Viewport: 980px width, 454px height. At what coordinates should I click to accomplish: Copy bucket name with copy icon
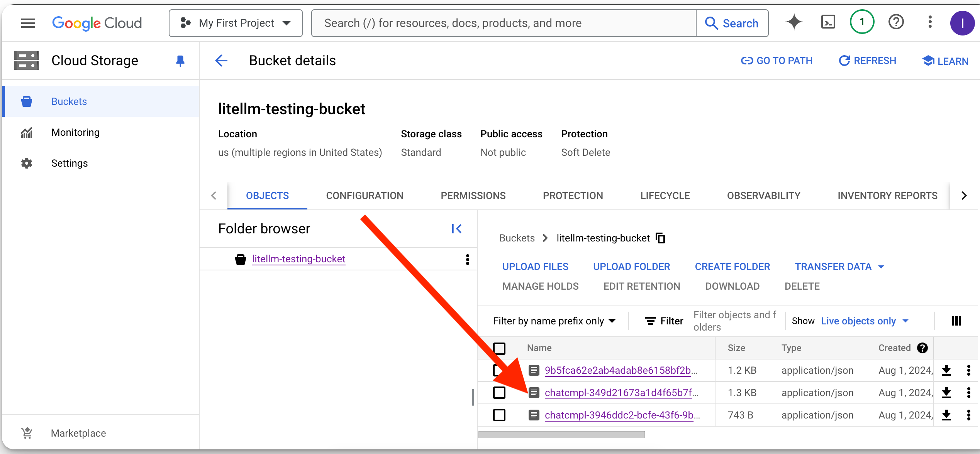click(660, 238)
